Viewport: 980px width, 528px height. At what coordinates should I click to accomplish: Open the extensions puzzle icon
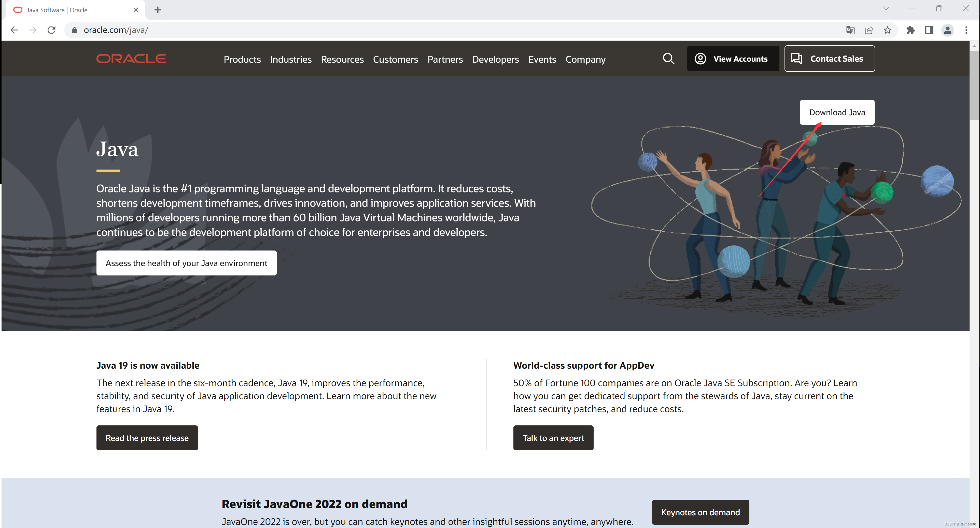[910, 30]
